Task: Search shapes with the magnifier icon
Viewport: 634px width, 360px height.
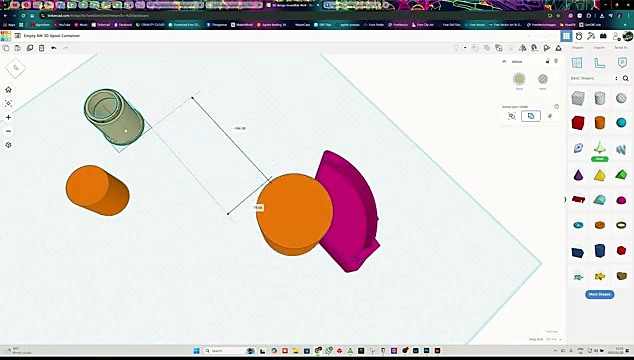Action: pos(626,78)
